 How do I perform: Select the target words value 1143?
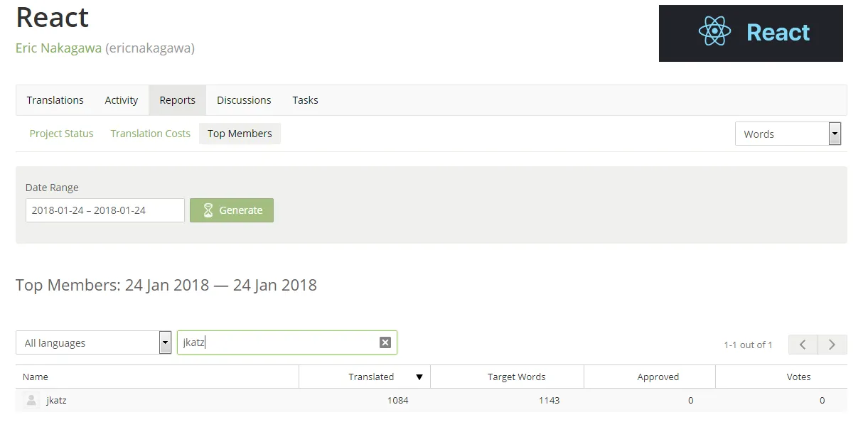click(549, 400)
